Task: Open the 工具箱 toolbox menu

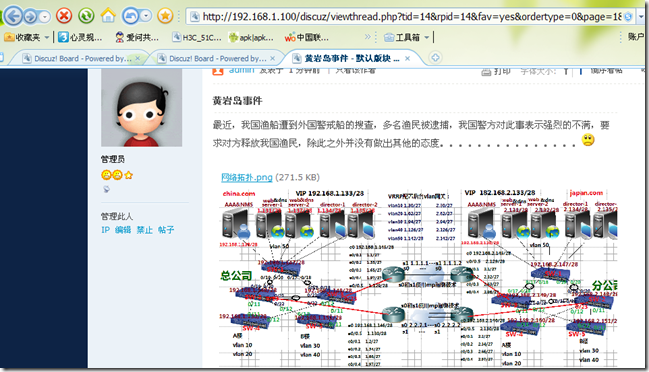Action: coord(402,38)
